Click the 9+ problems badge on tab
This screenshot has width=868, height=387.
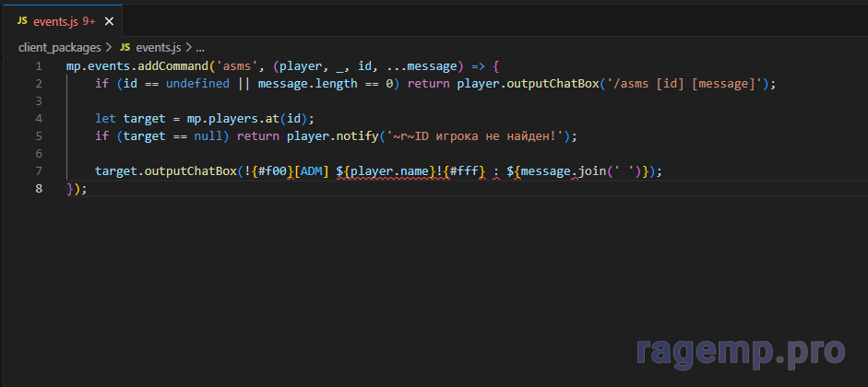(88, 19)
